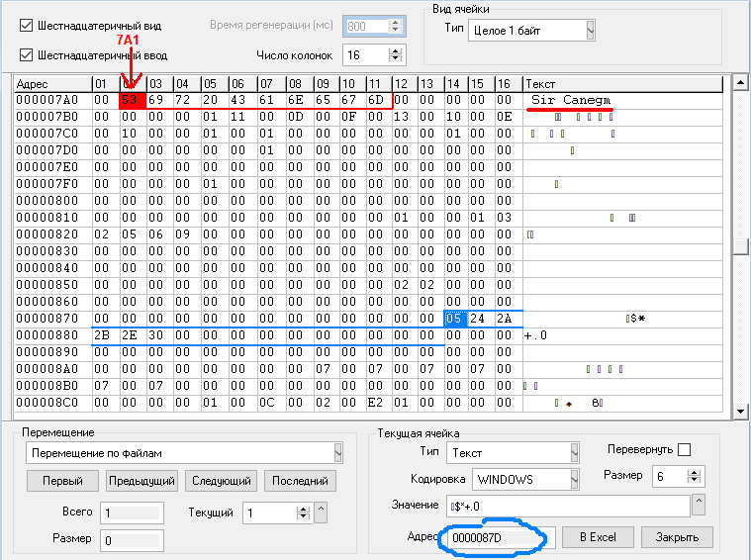The height and width of the screenshot is (560, 751).
Task: Click the Значение input field
Action: 568,506
